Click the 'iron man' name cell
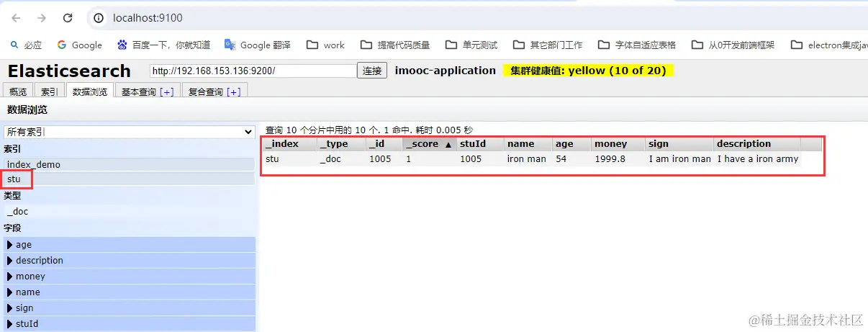This screenshot has width=868, height=332. pyautogui.click(x=528, y=159)
